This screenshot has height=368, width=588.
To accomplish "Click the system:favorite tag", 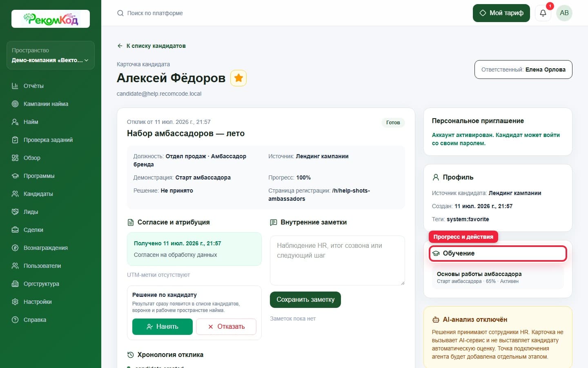I will point(468,219).
